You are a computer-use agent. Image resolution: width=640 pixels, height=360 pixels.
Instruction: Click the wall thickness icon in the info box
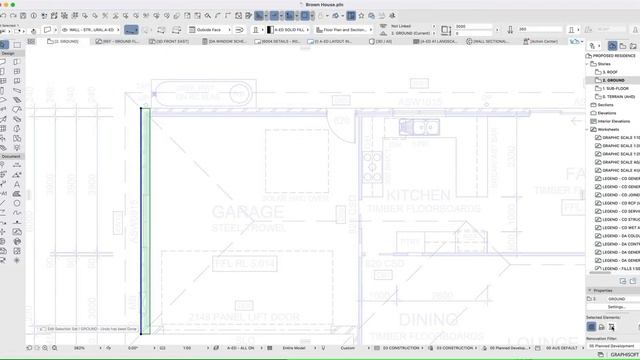[510, 30]
